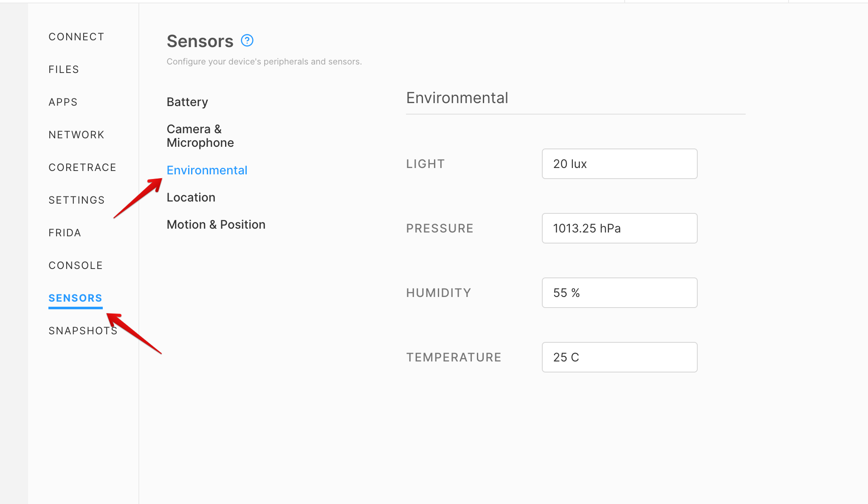The height and width of the screenshot is (504, 868).
Task: Open the Network section
Action: coord(76,135)
